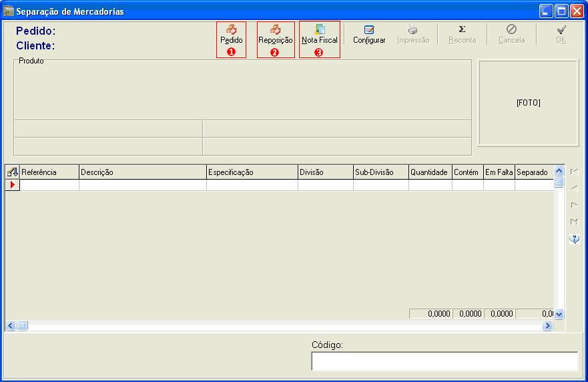The width and height of the screenshot is (588, 382).
Task: Minimize the Separação de Mercadorias window
Action: point(546,11)
